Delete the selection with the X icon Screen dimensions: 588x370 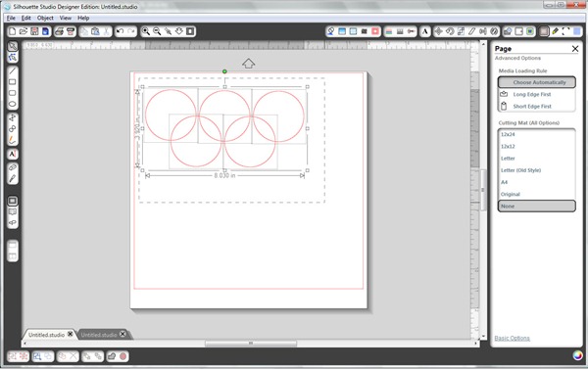coord(73,356)
